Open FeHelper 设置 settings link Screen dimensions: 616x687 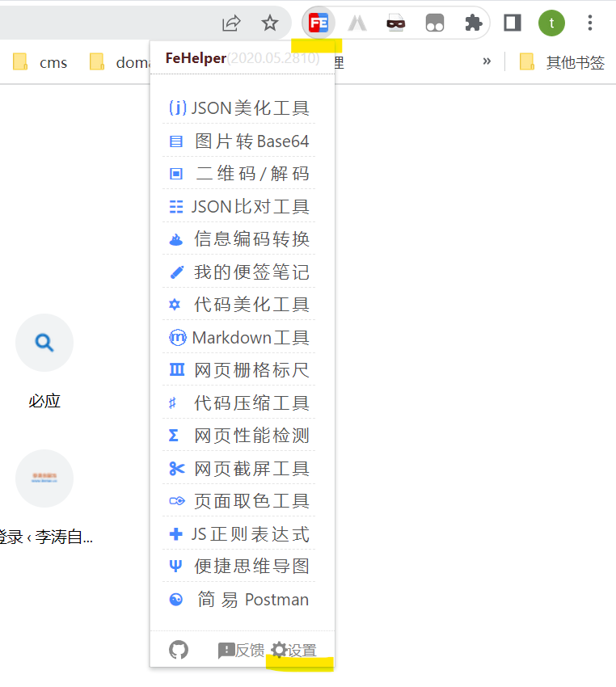click(x=293, y=650)
